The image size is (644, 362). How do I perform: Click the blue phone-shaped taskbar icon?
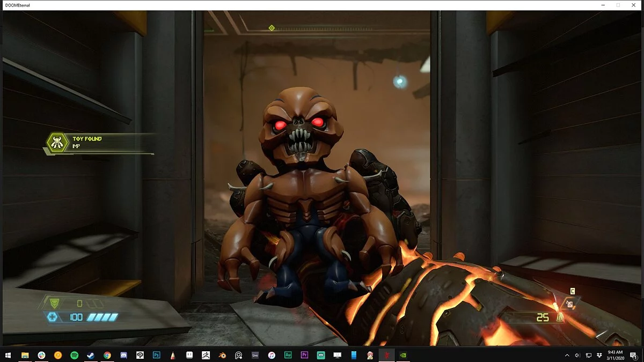pos(354,355)
